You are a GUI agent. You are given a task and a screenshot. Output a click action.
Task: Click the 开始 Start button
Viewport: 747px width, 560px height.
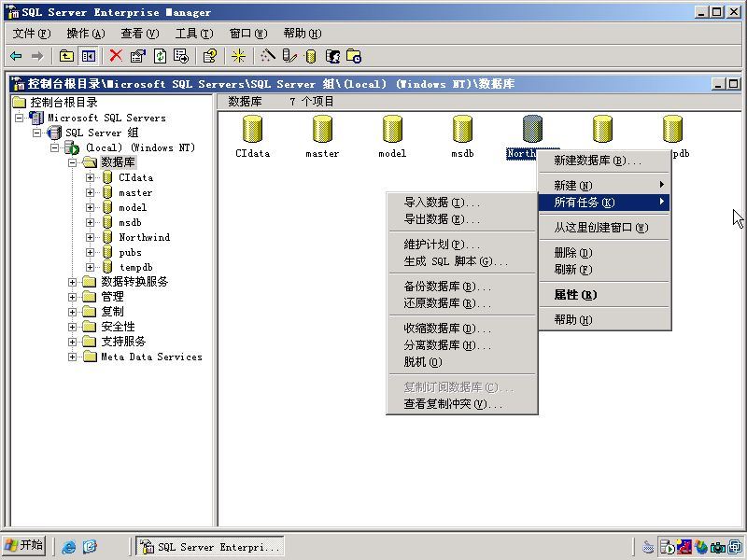tap(24, 545)
